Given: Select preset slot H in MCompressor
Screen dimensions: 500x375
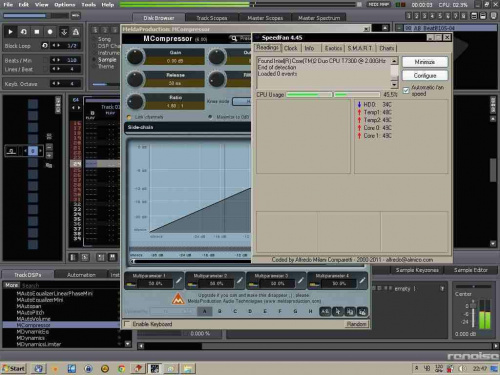Looking at the screenshot, I should 310,311.
